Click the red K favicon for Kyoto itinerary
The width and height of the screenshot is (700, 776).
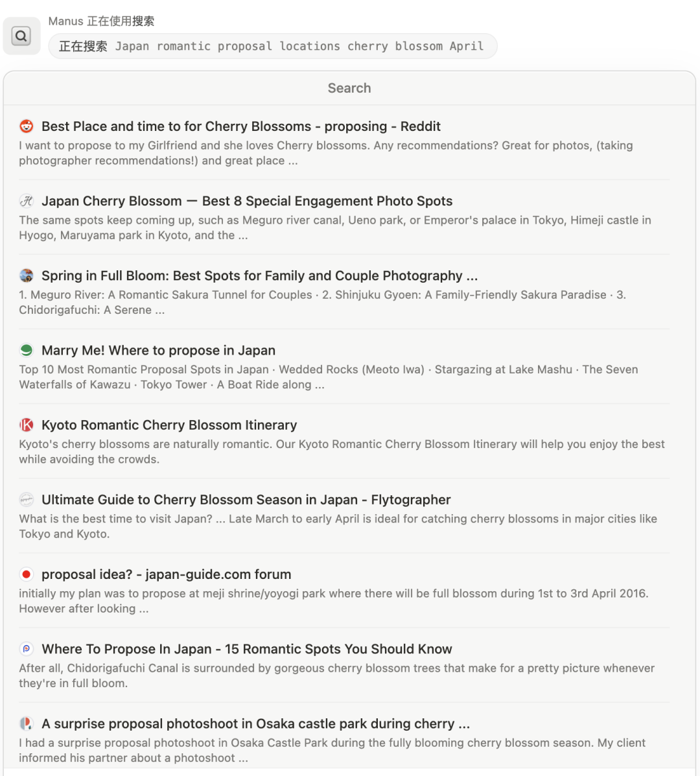[x=26, y=425]
